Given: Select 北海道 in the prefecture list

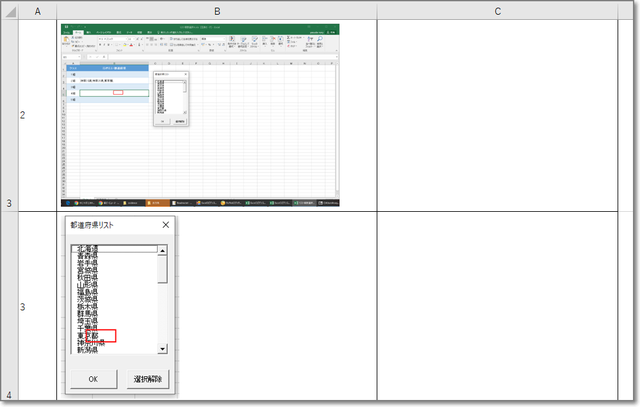Looking at the screenshot, I should [87, 249].
